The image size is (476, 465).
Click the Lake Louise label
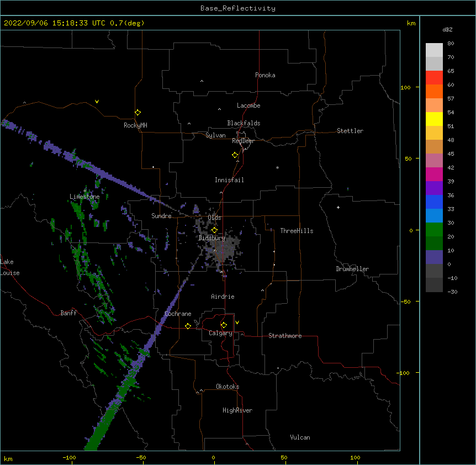[x=10, y=267]
